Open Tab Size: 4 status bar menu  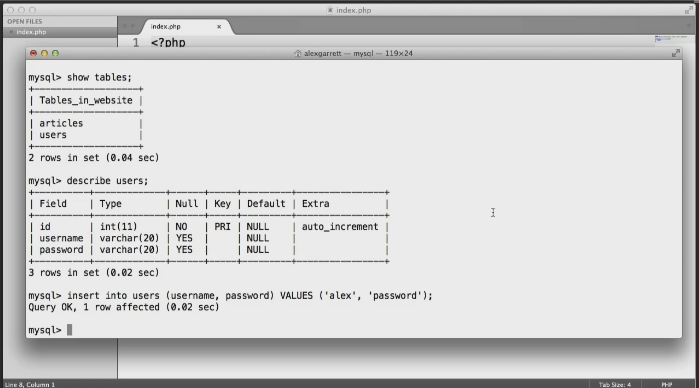[615, 384]
